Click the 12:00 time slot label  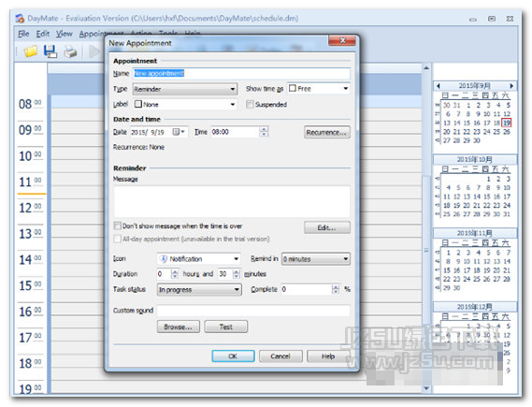coord(30,208)
